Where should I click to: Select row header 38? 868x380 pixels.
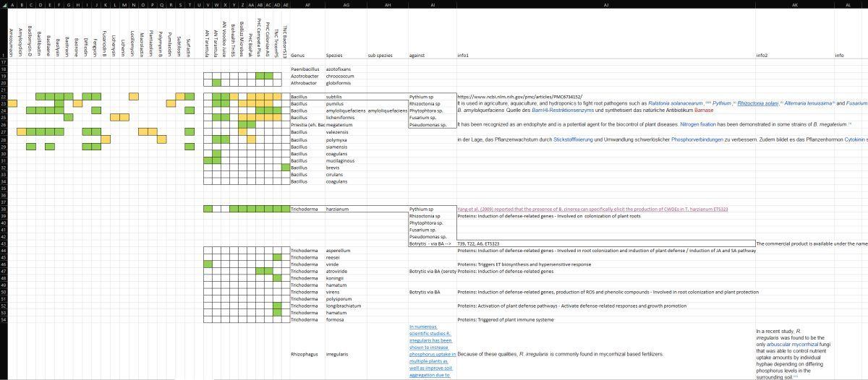4,209
